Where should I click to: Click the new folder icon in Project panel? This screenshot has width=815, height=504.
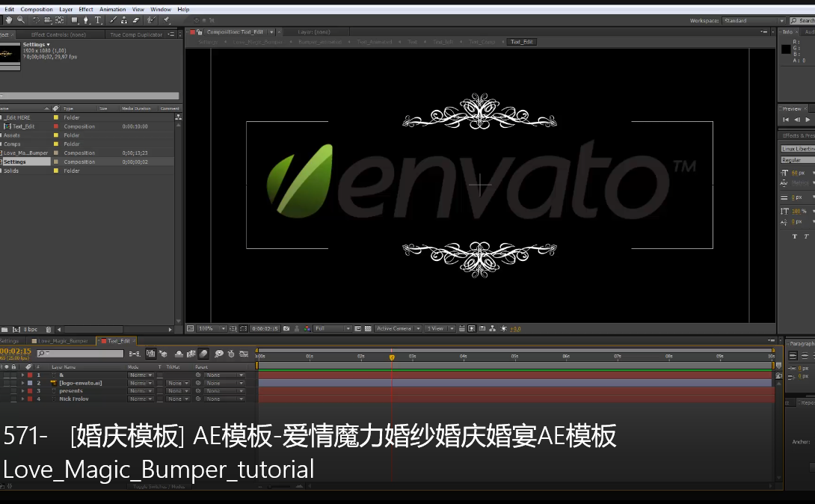(x=4, y=330)
